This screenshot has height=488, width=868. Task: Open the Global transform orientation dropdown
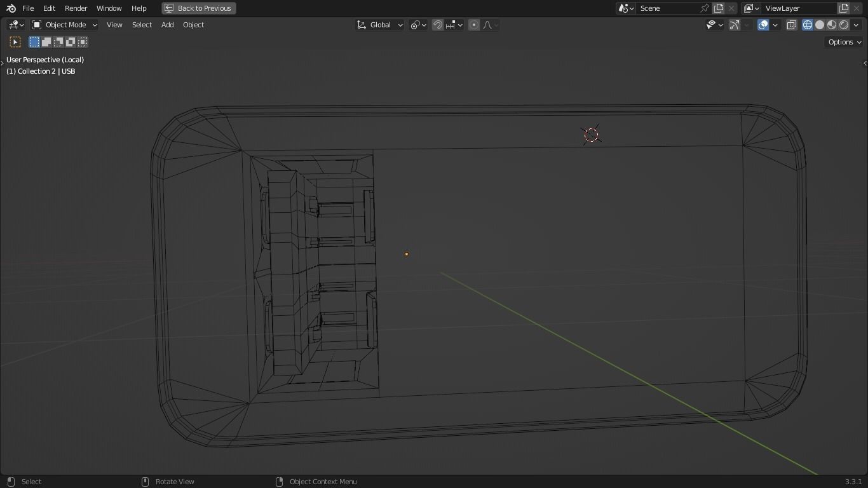coord(379,25)
